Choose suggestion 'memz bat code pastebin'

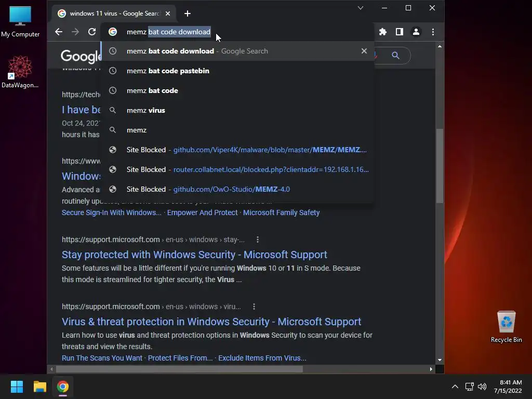pos(238,71)
